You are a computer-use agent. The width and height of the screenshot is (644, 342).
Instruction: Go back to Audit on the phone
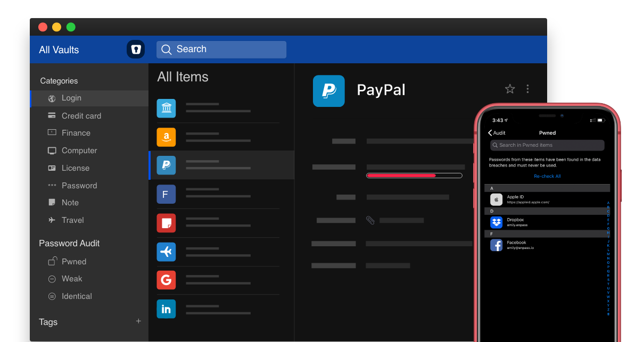coord(497,133)
